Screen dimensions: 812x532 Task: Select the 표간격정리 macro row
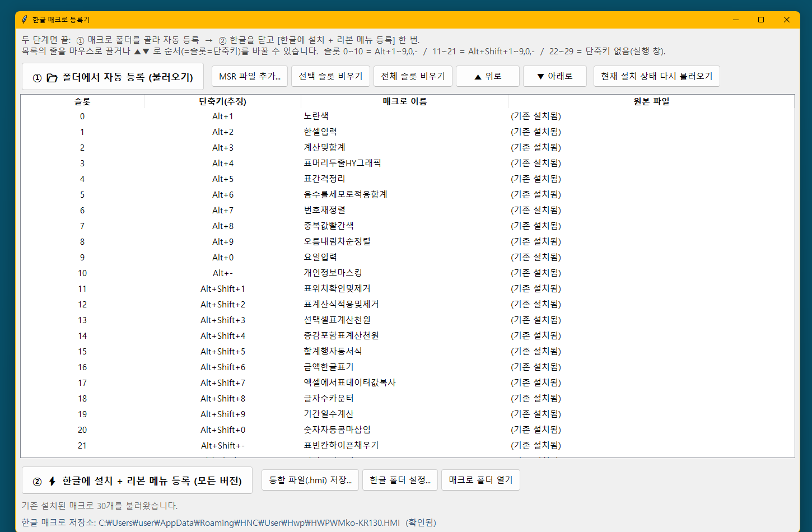click(408, 179)
